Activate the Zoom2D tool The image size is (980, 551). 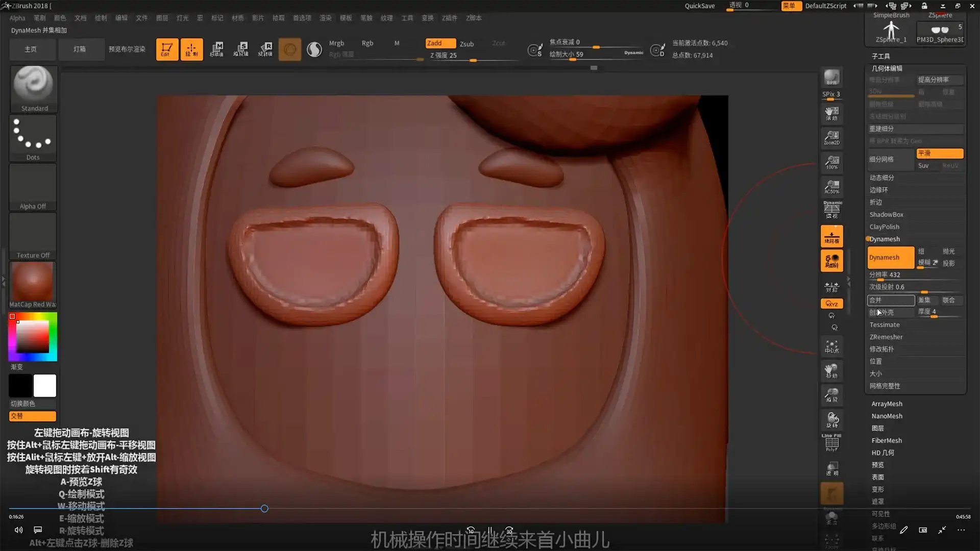pyautogui.click(x=832, y=138)
